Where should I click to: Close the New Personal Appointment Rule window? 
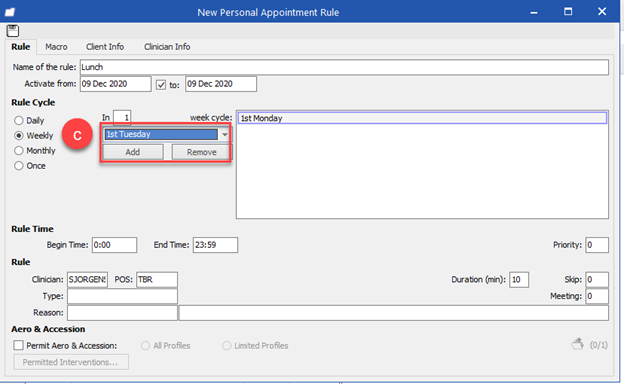tap(602, 12)
